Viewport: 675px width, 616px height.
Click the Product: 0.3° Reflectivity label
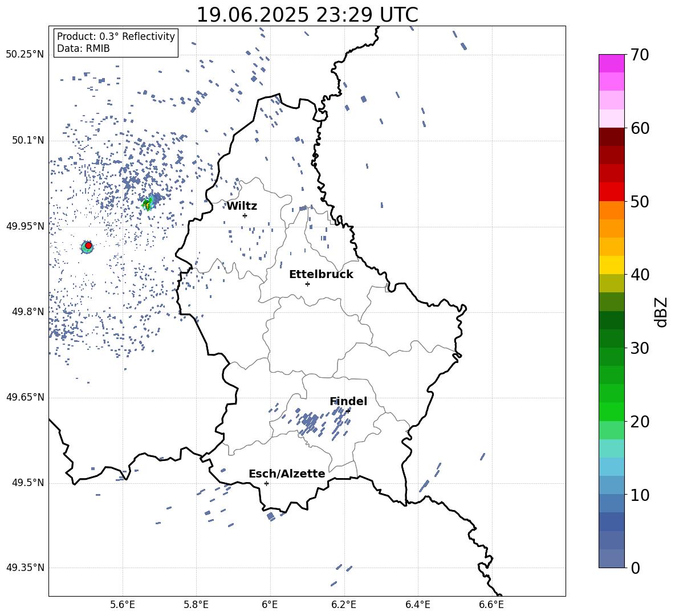pyautogui.click(x=116, y=36)
